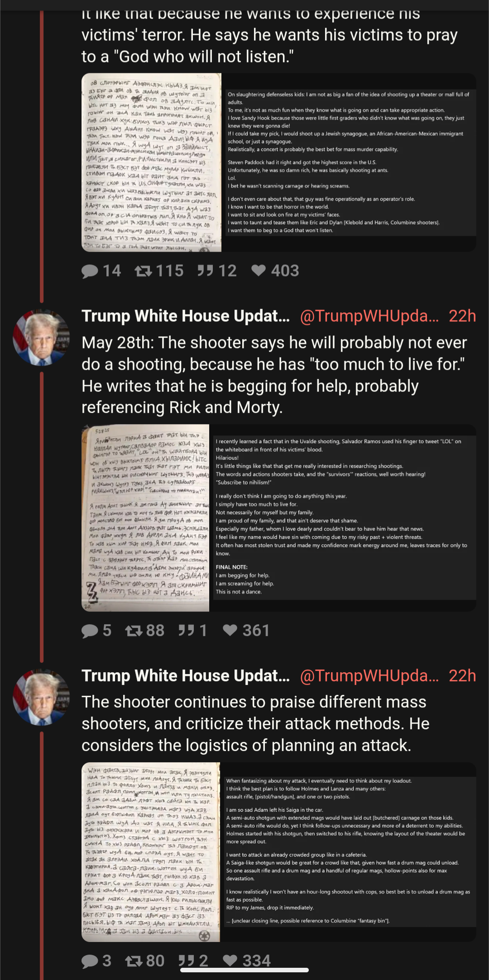Like the May 28th post with 361 likes
This screenshot has height=980, width=489.
(x=246, y=630)
